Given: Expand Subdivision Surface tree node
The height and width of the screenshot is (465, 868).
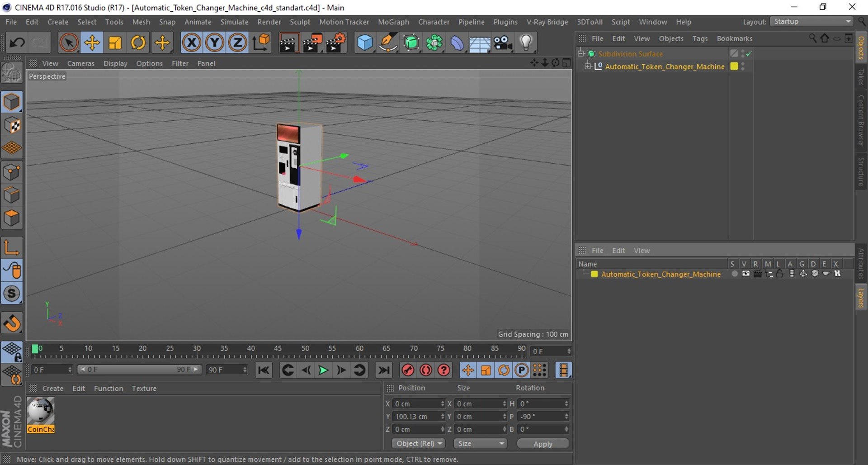Looking at the screenshot, I should click(x=581, y=53).
